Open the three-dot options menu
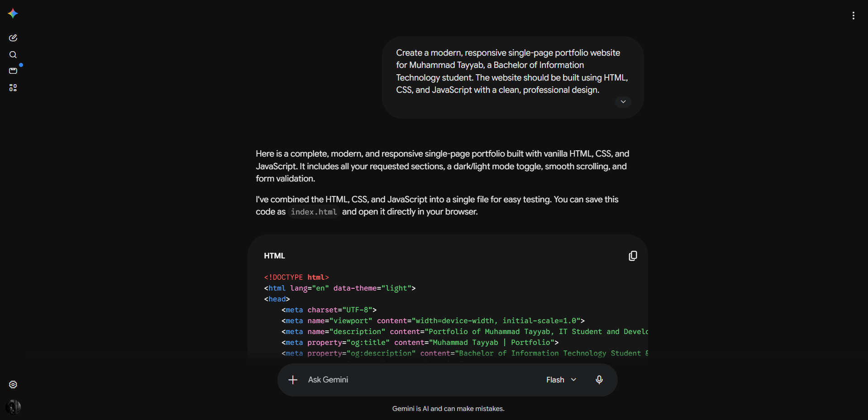The width and height of the screenshot is (868, 420). click(853, 15)
